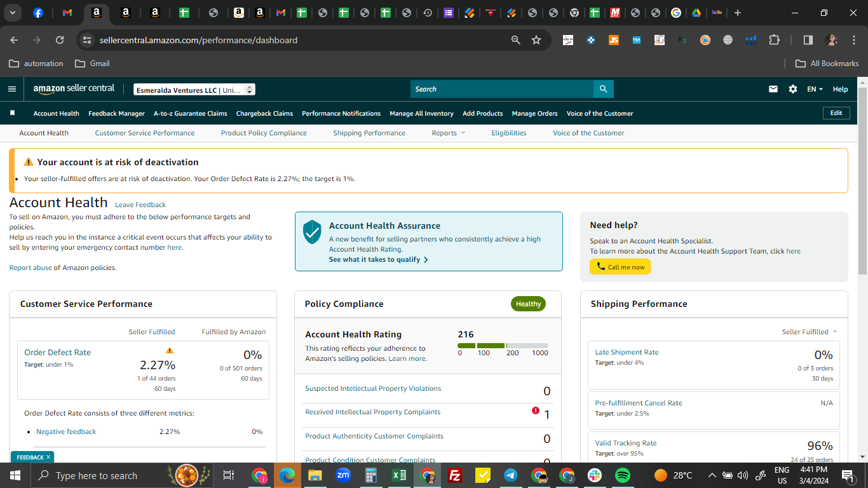Reload the page with the browser refresh button

point(60,40)
